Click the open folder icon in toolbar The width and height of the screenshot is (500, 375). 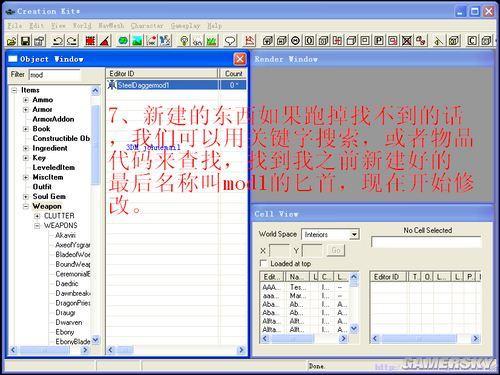[11, 41]
